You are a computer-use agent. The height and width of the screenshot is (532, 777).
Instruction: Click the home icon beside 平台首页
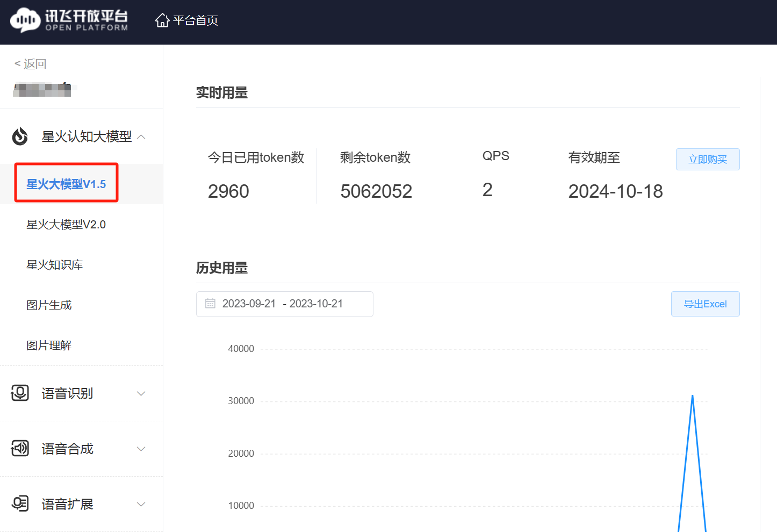(x=162, y=20)
